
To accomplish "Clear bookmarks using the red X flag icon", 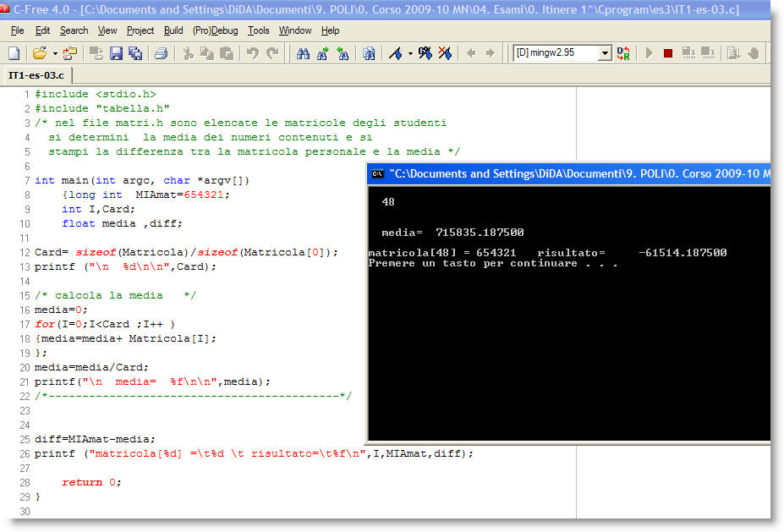I will pos(445,53).
